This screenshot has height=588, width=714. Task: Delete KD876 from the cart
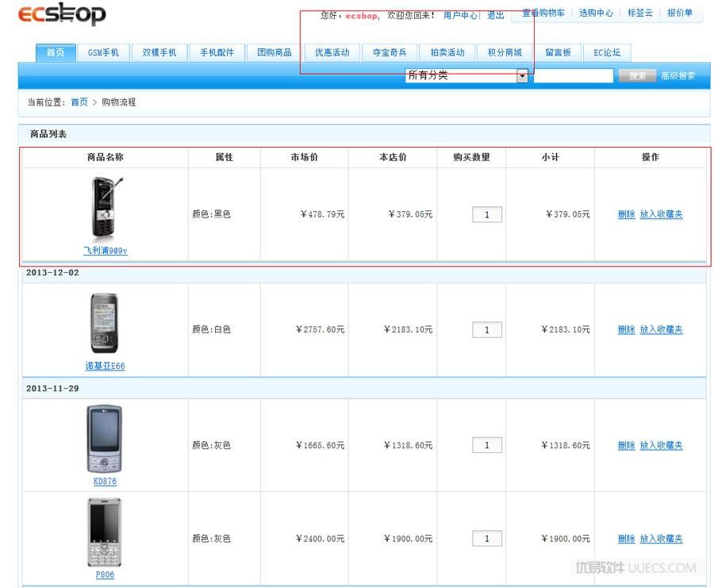point(626,445)
